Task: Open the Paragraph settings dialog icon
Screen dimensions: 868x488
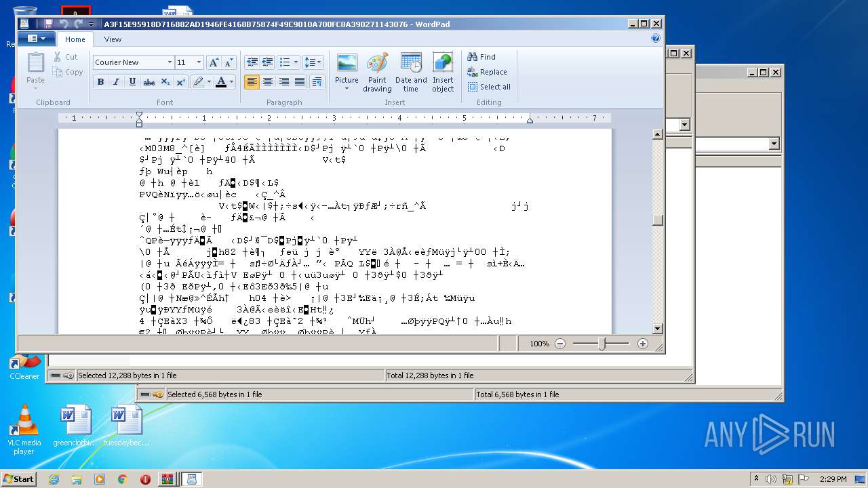Action: point(317,82)
